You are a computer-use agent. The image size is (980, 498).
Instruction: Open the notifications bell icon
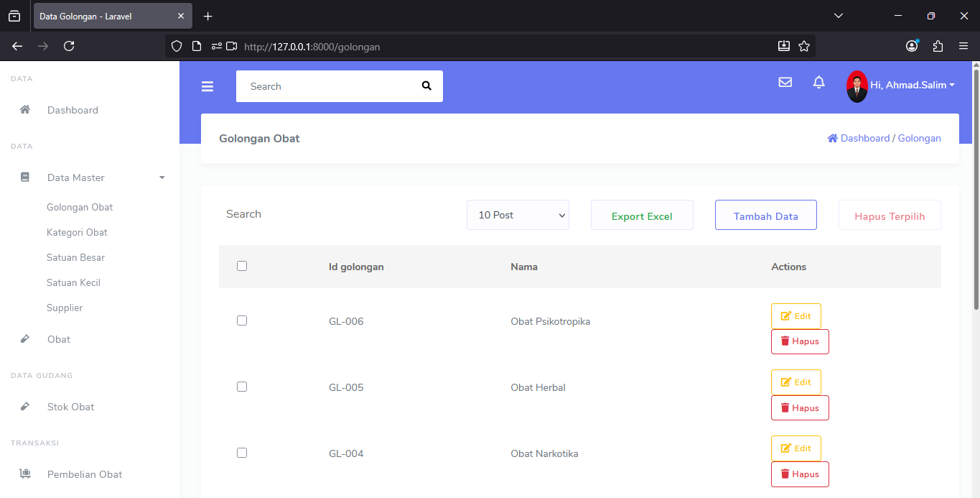click(x=818, y=83)
